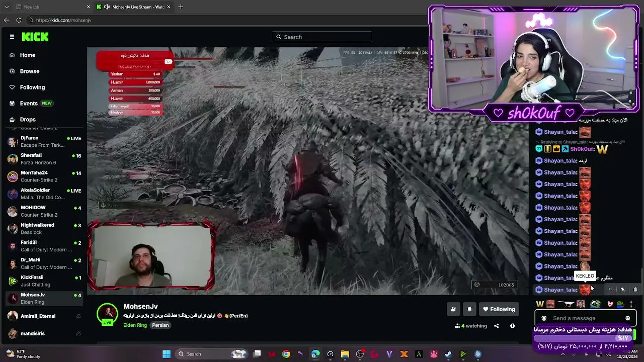This screenshot has width=644, height=362.
Task: Open Browse in the sidebar
Action: 30,71
